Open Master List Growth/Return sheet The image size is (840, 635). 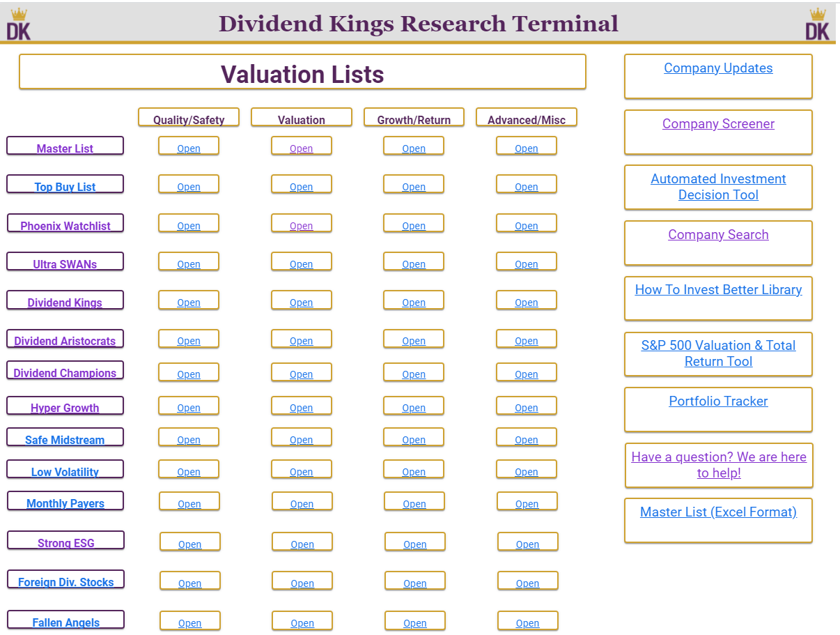[414, 148]
